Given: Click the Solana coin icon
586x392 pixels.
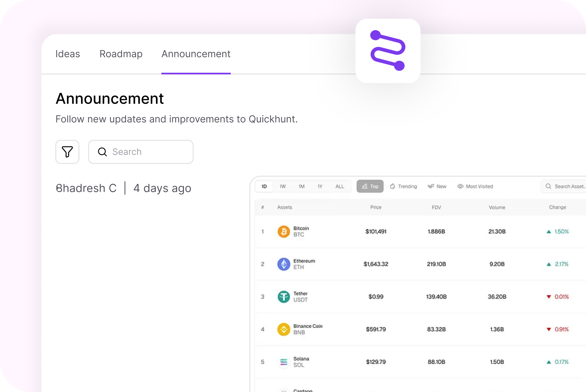Looking at the screenshot, I should click(x=284, y=362).
